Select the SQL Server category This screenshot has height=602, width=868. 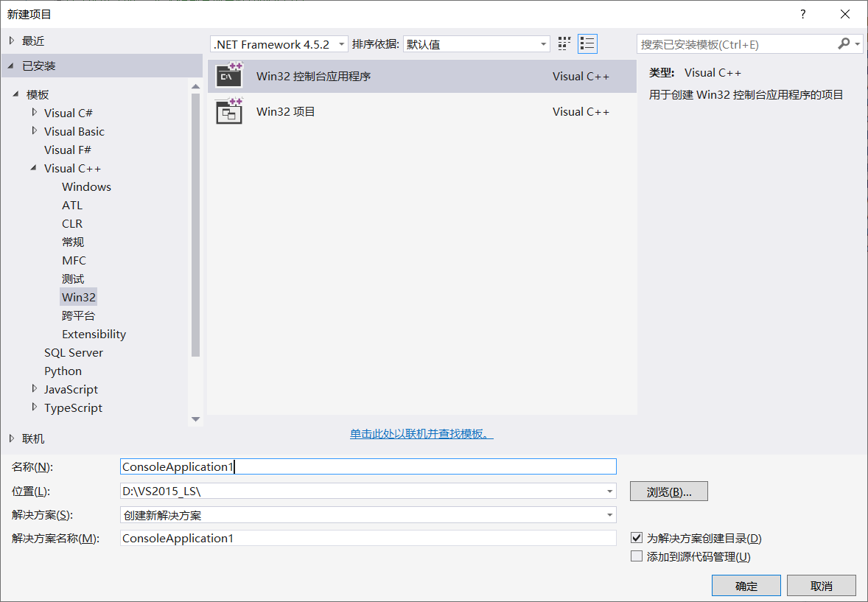(x=72, y=352)
